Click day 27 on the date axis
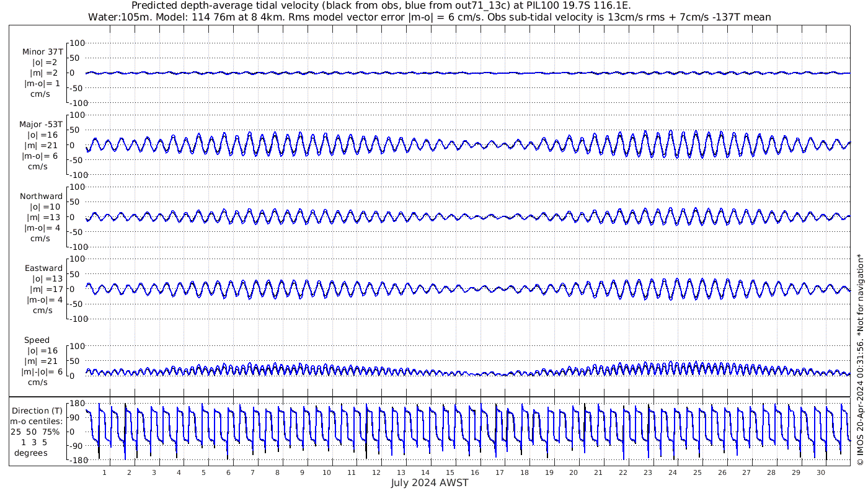 (x=746, y=472)
